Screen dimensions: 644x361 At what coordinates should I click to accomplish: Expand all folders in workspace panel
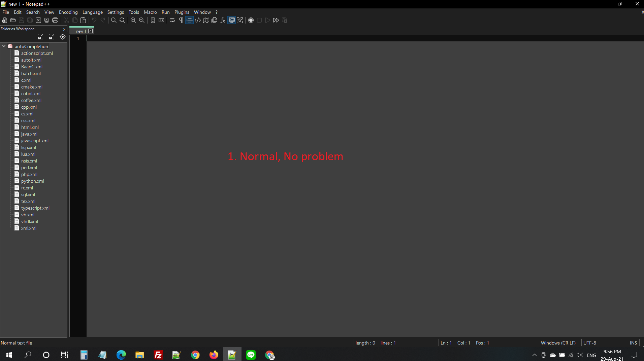click(40, 37)
